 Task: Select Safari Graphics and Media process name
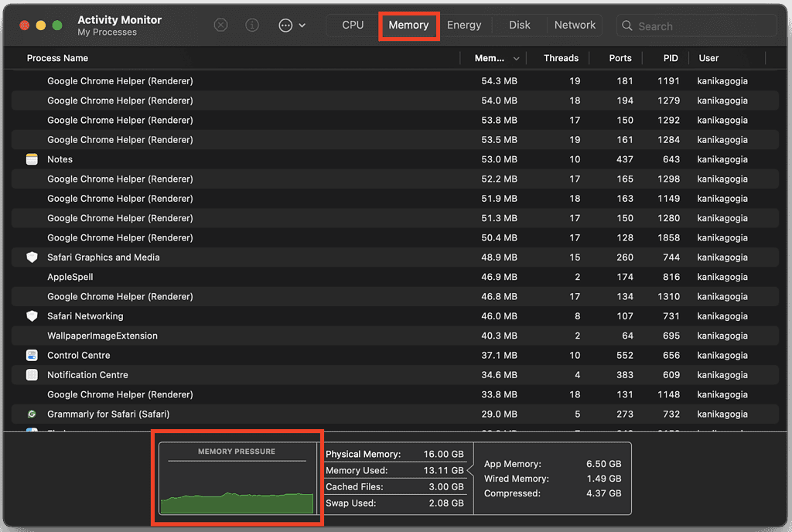coord(104,257)
